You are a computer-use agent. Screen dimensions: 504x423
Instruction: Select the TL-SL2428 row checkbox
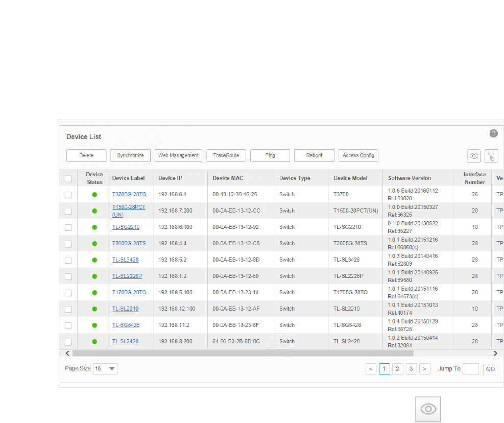(68, 342)
